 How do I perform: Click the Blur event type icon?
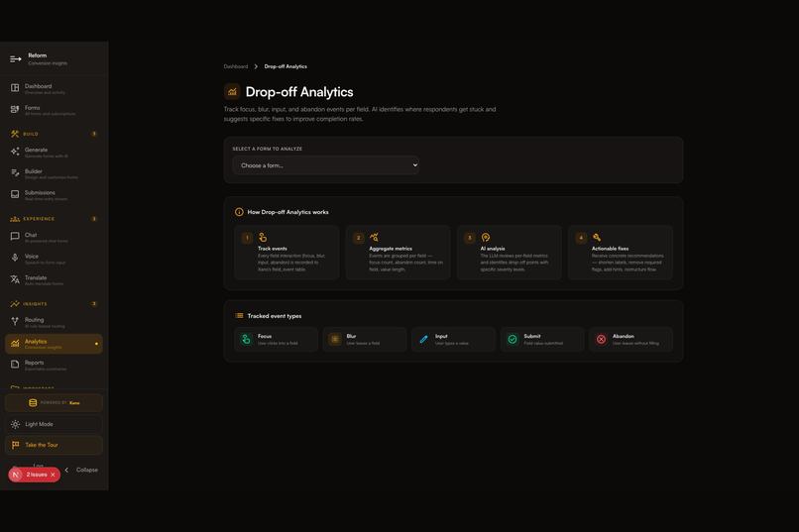(335, 339)
